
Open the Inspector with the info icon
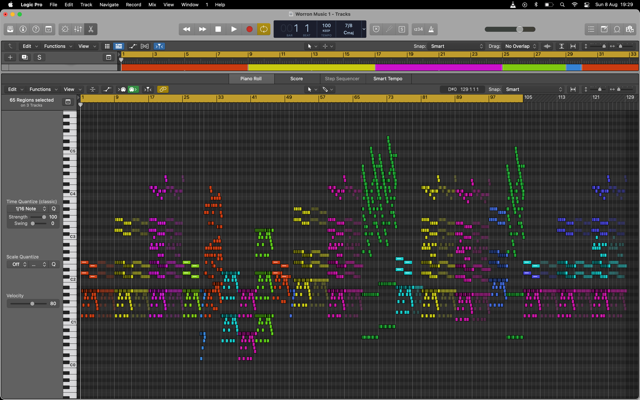(23, 29)
